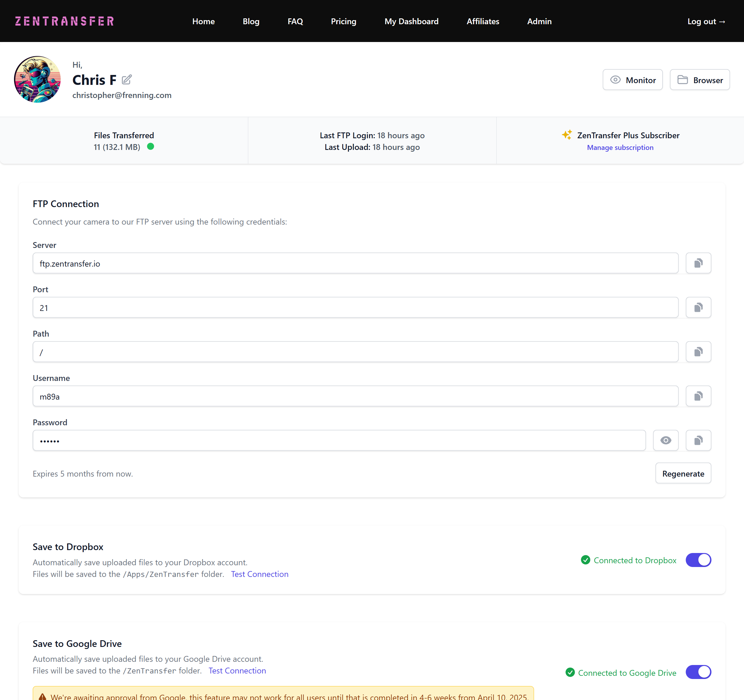Click the ZenTransfer logo
Screen dimensions: 744x700
click(64, 21)
